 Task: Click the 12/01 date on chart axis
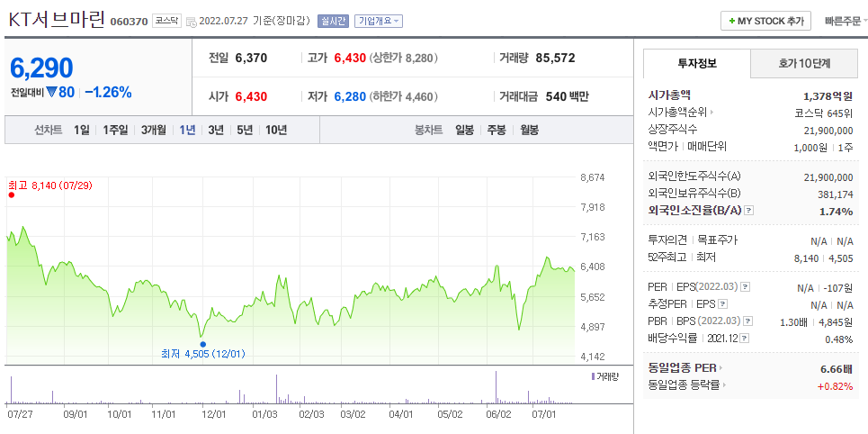pyautogui.click(x=213, y=414)
